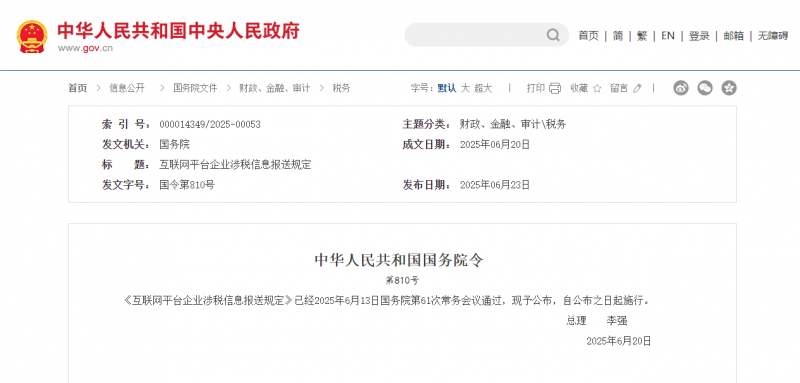Open 财政、金融、审计 breadcrumb

pyautogui.click(x=274, y=88)
